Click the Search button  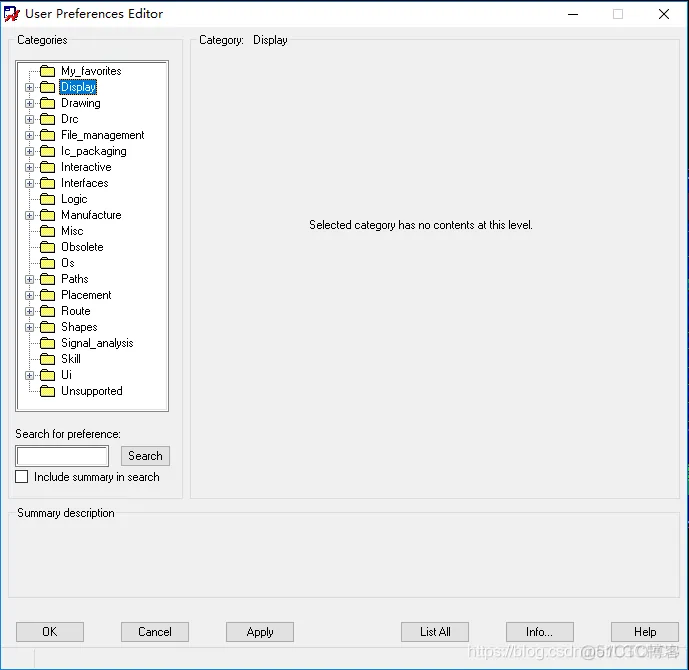pos(145,456)
